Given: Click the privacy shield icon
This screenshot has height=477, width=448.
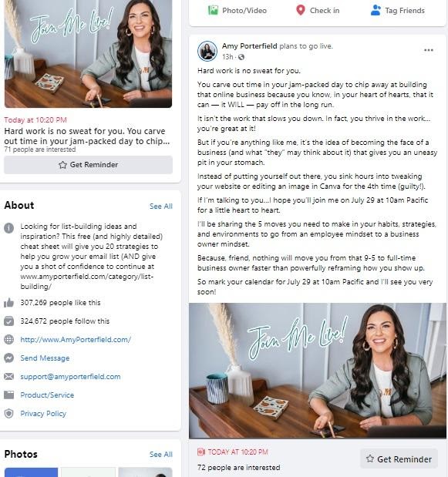Looking at the screenshot, I should tap(8, 413).
